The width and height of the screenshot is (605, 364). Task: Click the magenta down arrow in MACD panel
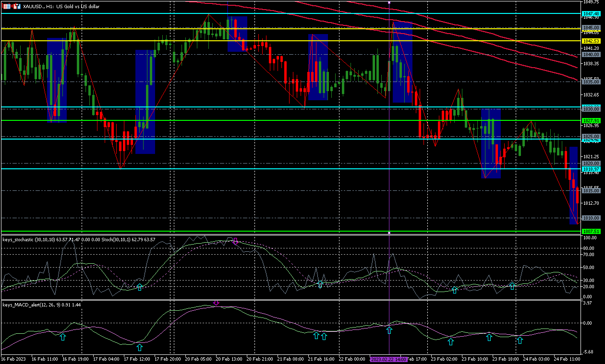[x=216, y=303]
